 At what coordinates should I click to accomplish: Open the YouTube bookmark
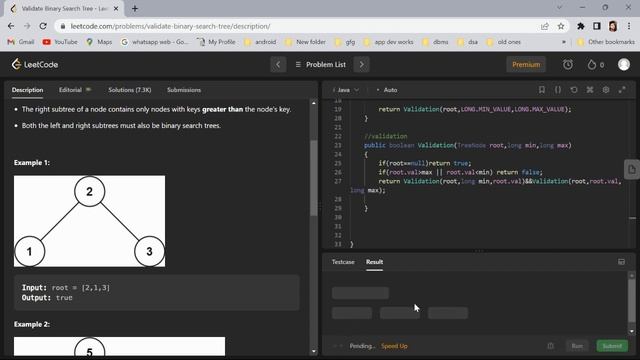click(60, 42)
